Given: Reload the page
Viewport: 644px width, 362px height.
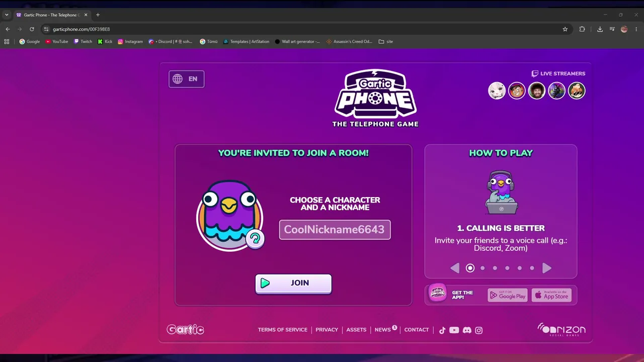Looking at the screenshot, I should tap(32, 29).
